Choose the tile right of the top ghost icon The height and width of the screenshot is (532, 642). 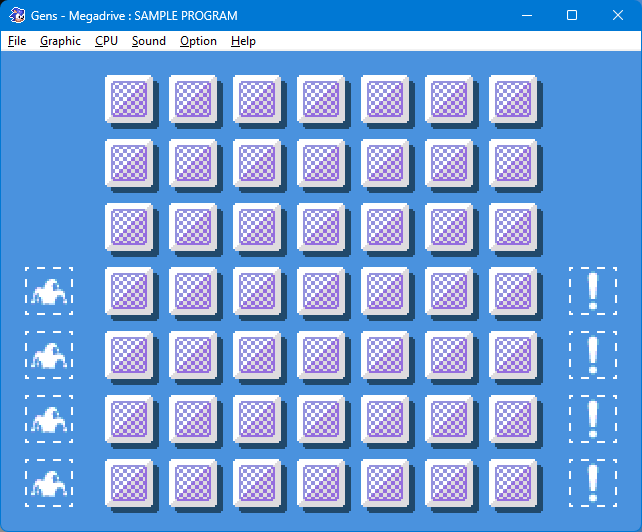[x=129, y=291]
